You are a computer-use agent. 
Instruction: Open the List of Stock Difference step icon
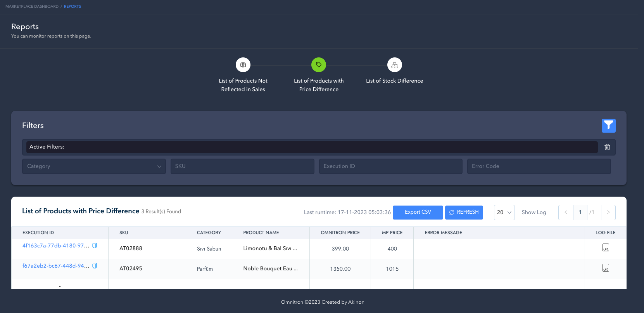394,65
